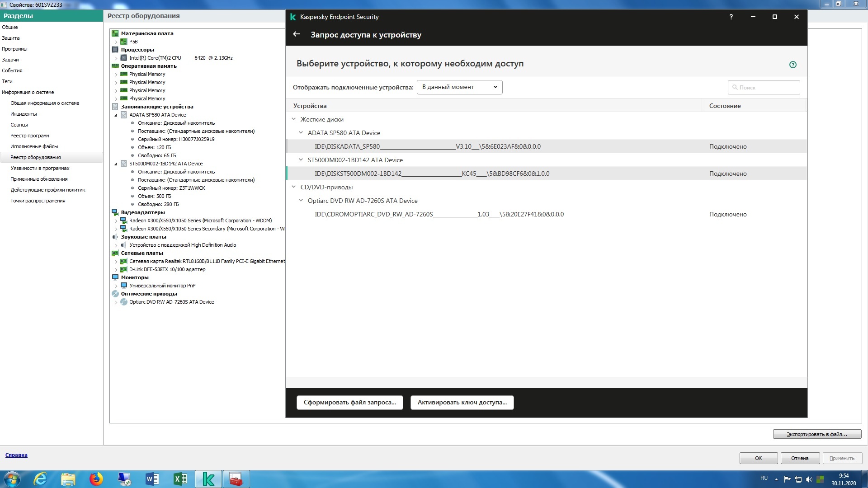Open the red toolbox taskbar app
The height and width of the screenshot is (488, 868).
coord(236,479)
